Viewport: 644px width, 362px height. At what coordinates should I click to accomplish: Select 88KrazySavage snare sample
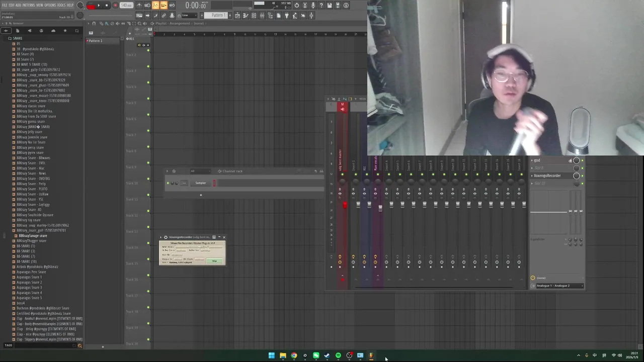click(32, 236)
